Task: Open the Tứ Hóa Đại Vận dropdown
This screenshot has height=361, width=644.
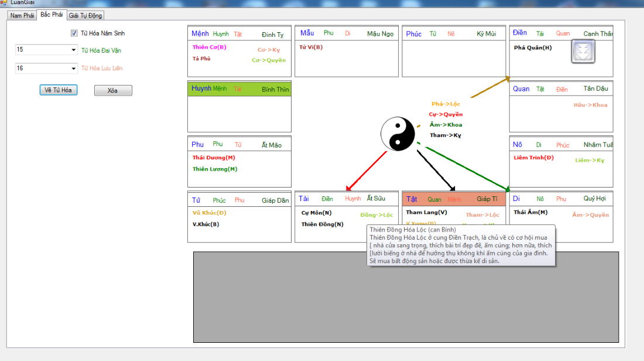Action: click(x=74, y=50)
